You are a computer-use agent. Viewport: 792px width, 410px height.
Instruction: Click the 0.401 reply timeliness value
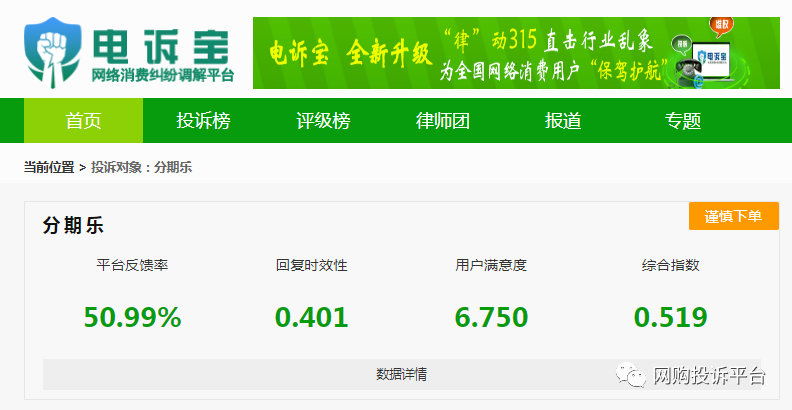[x=312, y=318]
